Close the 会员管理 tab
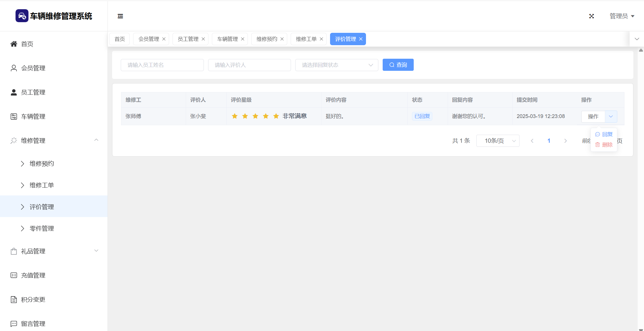This screenshot has width=644, height=331. coord(164,39)
